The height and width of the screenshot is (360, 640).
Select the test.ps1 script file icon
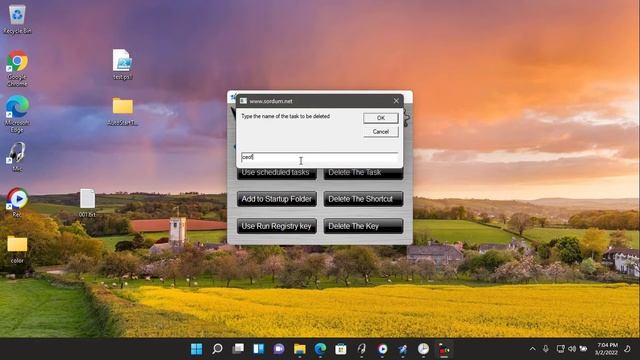coord(122,64)
